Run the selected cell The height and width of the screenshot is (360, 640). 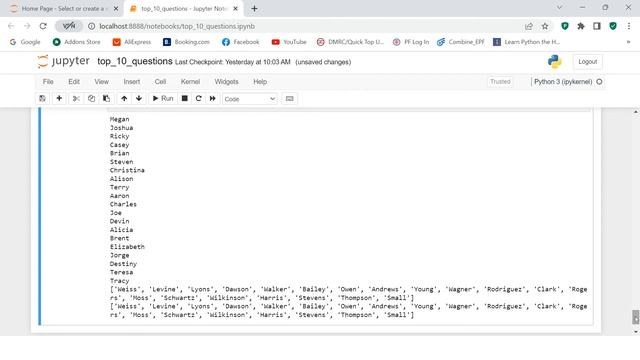coord(163,99)
